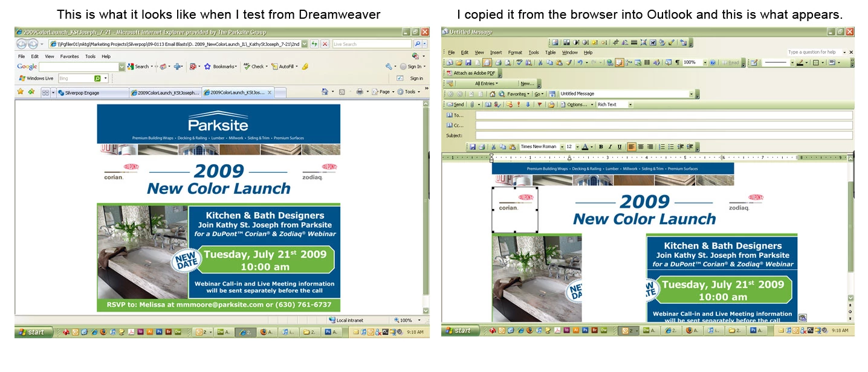868x372 pixels.
Task: Open Times New Roman font dropdown
Action: coord(562,147)
